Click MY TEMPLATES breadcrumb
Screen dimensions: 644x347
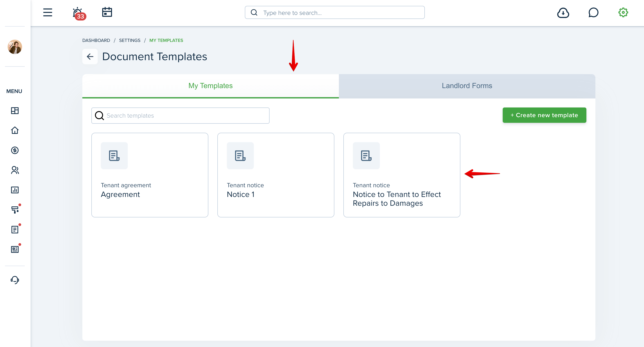coord(166,40)
